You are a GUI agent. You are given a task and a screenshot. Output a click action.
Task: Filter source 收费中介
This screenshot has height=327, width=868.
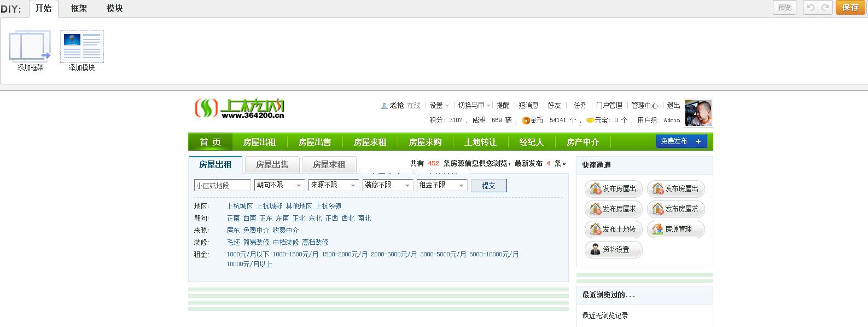[x=286, y=231]
